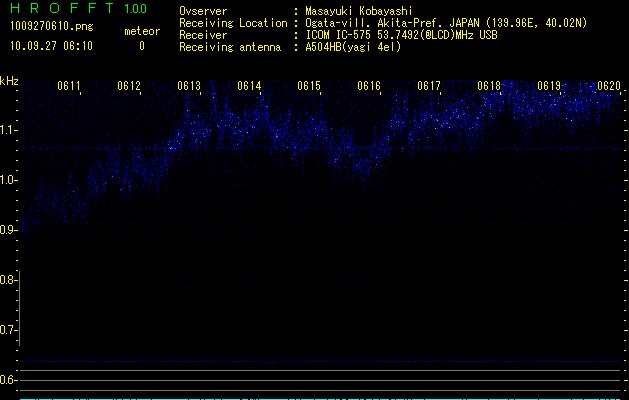Image resolution: width=629 pixels, height=400 pixels.
Task: Click the meteor count value 0
Action: [142, 46]
